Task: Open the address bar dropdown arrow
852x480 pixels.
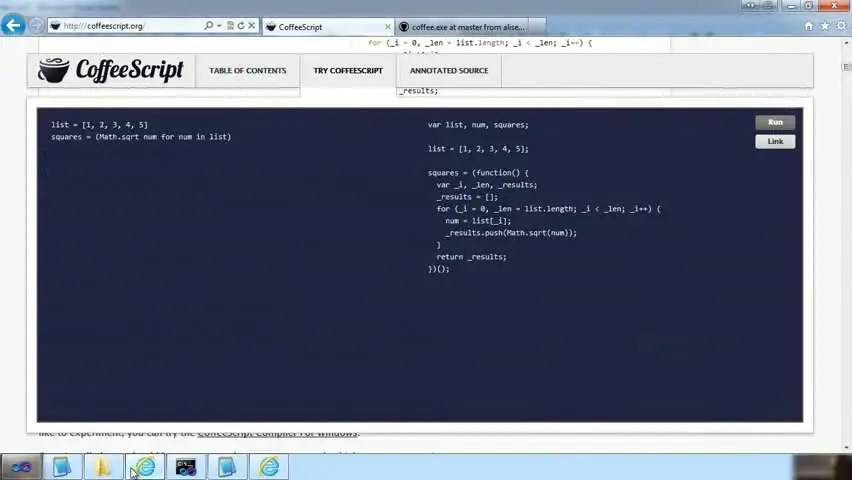Action: (x=219, y=26)
